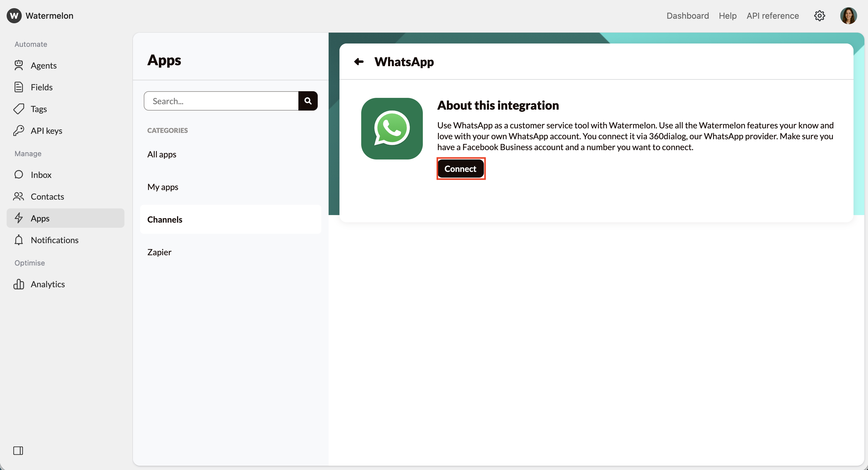Select the Tags icon
This screenshot has width=868, height=470.
click(x=19, y=109)
